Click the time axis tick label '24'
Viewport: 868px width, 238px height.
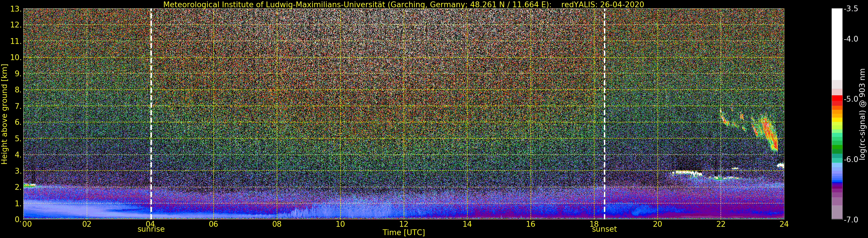[784, 224]
